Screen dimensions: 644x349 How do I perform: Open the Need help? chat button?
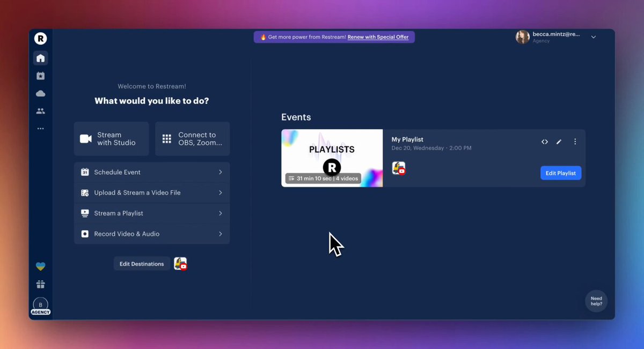tap(596, 301)
